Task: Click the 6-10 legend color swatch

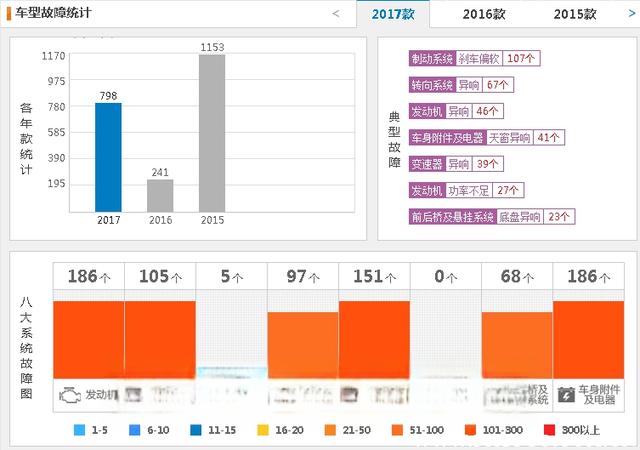Action: point(134,430)
